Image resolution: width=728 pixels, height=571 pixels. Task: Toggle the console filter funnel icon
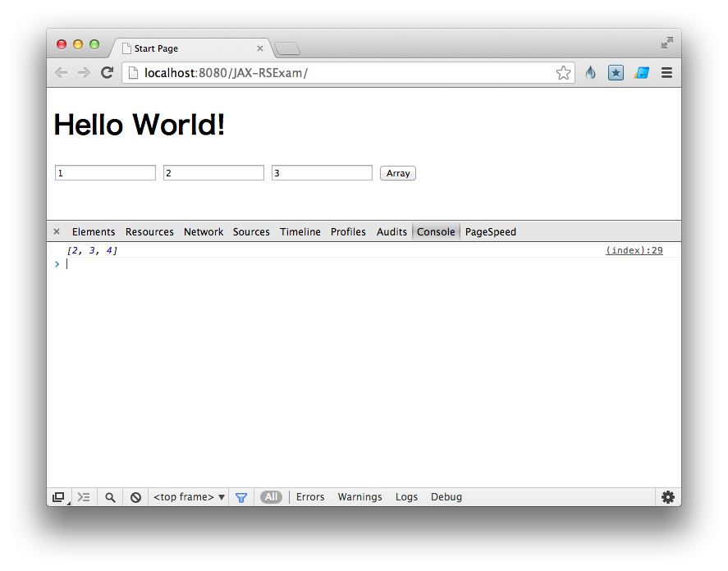point(241,497)
